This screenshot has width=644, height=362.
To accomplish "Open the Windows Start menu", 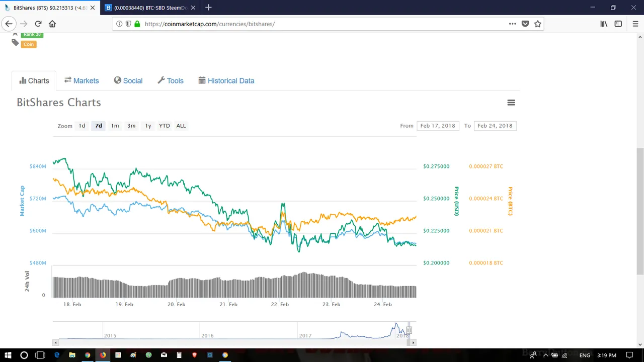I will point(8,355).
